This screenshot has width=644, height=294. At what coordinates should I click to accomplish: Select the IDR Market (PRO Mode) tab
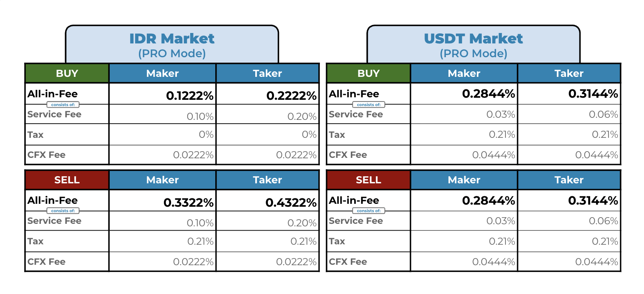click(x=172, y=44)
